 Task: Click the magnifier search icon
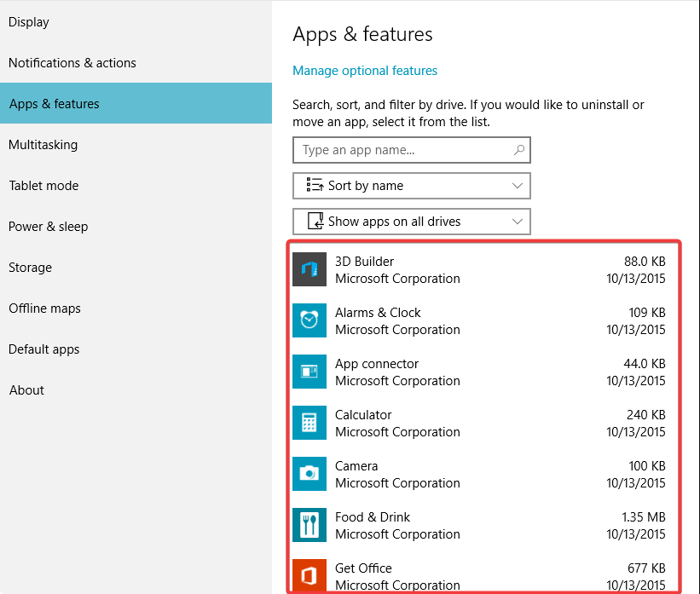518,150
